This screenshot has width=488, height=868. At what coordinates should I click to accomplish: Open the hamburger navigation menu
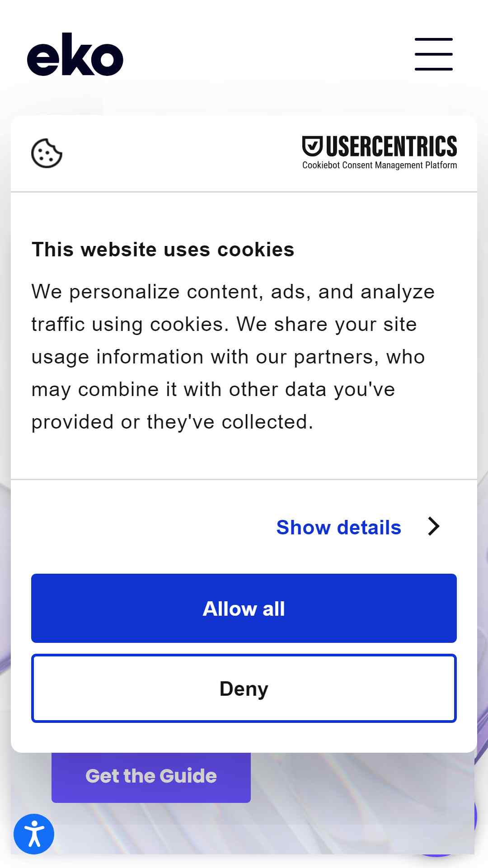point(434,54)
